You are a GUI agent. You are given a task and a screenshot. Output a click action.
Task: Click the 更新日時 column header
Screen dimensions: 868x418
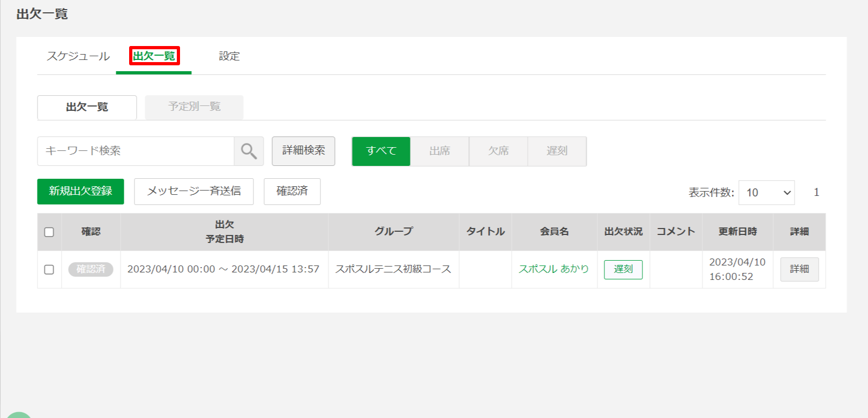(737, 232)
